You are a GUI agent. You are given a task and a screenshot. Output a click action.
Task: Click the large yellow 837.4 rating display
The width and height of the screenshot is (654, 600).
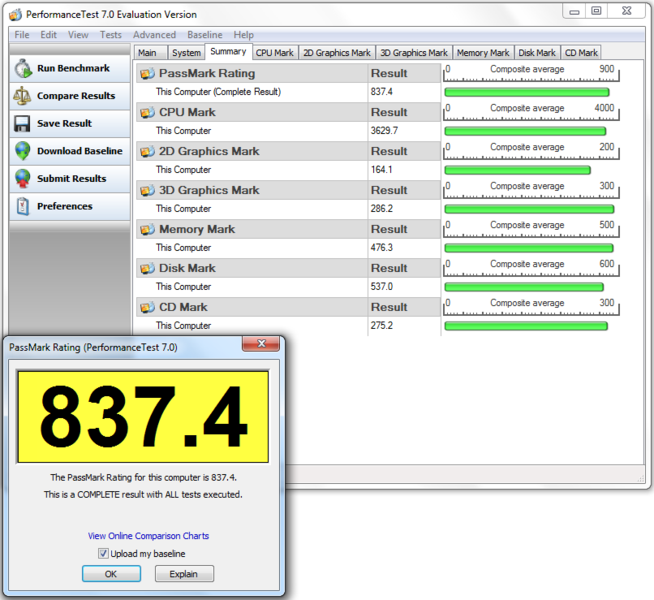point(143,417)
